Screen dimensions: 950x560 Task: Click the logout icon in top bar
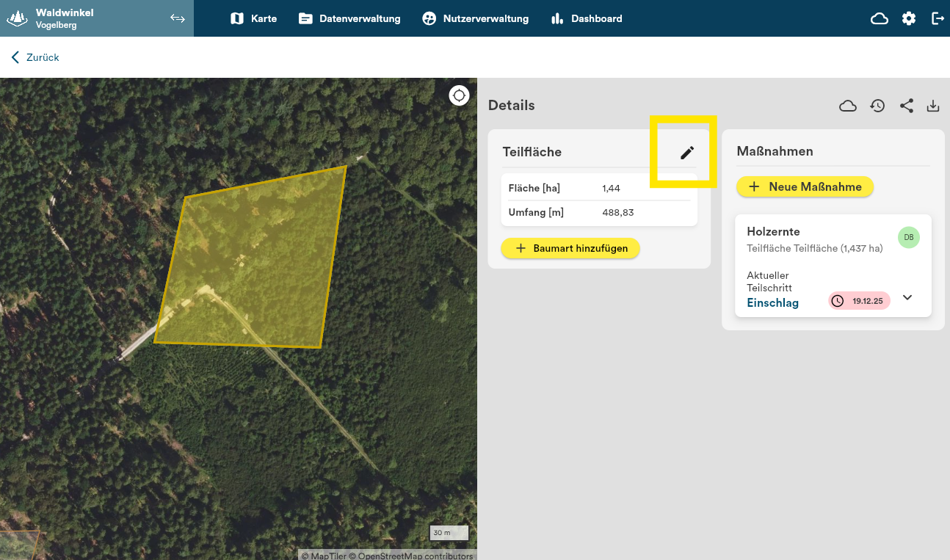pyautogui.click(x=938, y=18)
